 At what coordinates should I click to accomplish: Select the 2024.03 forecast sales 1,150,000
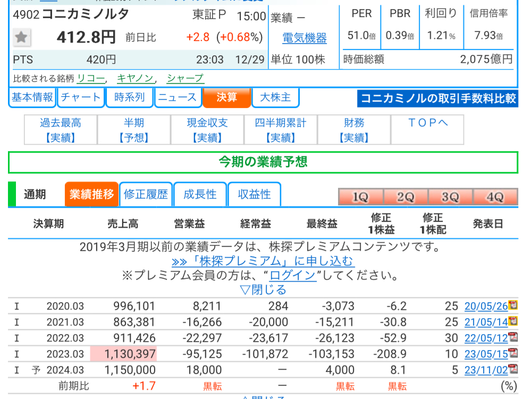click(x=130, y=370)
